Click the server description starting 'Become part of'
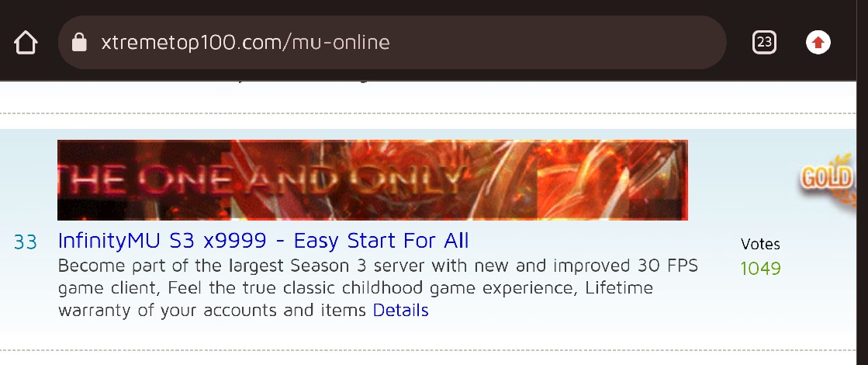This screenshot has width=868, height=365. tap(378, 288)
